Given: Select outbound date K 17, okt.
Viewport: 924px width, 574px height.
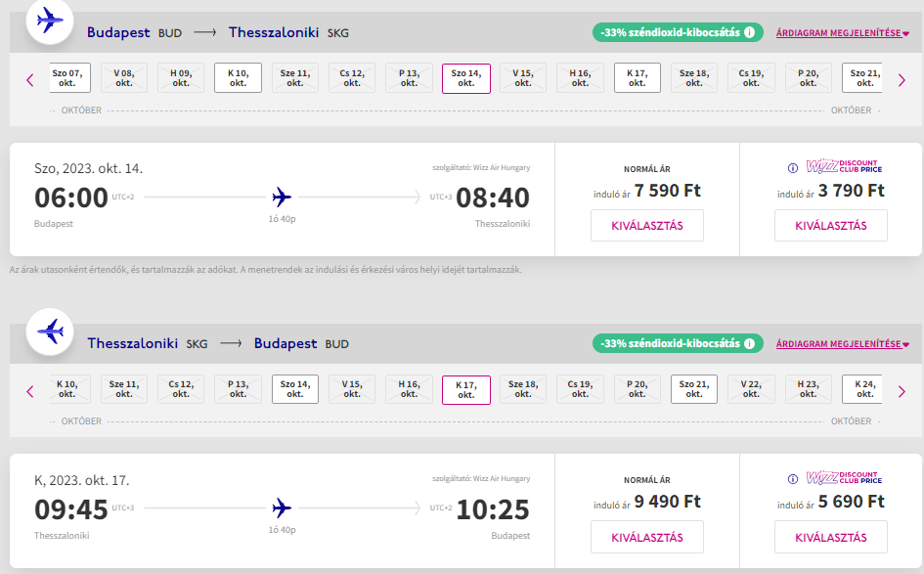Looking at the screenshot, I should [x=638, y=77].
